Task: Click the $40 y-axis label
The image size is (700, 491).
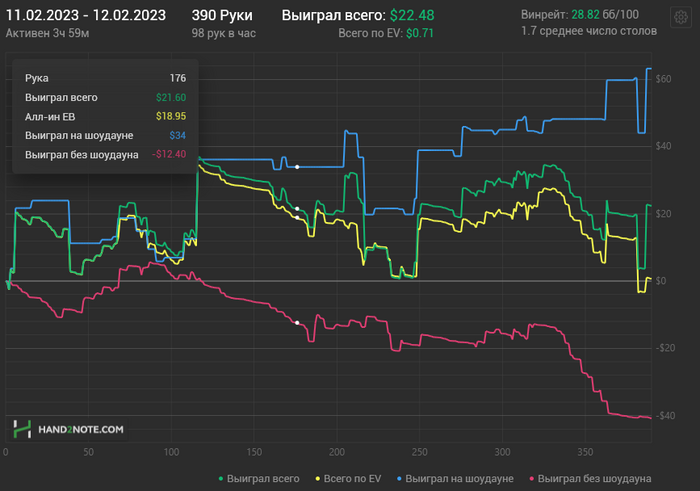Action: pos(663,146)
